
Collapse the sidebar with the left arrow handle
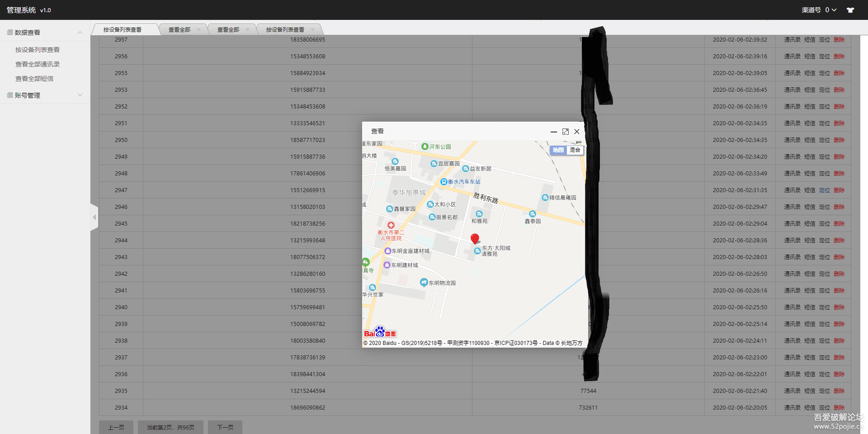coord(94,217)
